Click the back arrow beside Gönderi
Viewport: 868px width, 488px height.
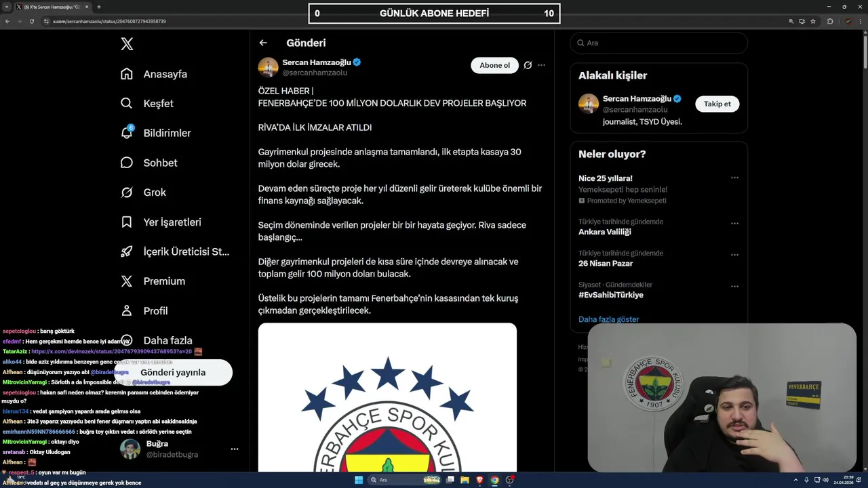coord(263,43)
